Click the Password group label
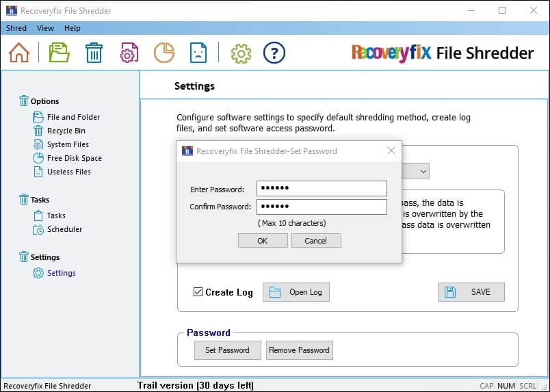 pyautogui.click(x=209, y=332)
